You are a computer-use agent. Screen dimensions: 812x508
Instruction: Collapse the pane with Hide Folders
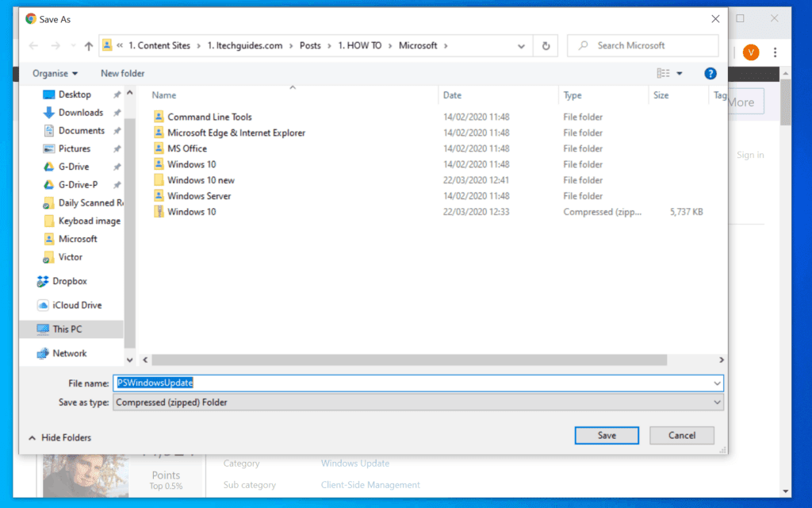click(60, 437)
